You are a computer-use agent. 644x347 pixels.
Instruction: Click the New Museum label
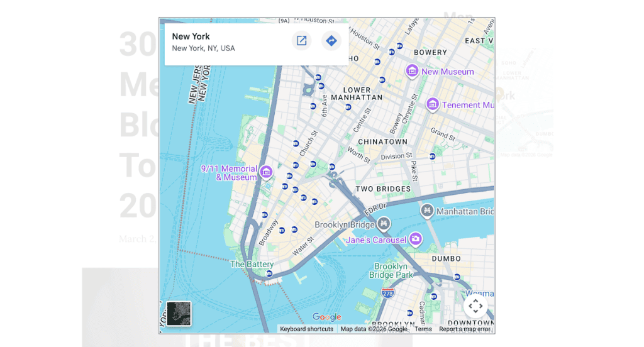coord(448,72)
